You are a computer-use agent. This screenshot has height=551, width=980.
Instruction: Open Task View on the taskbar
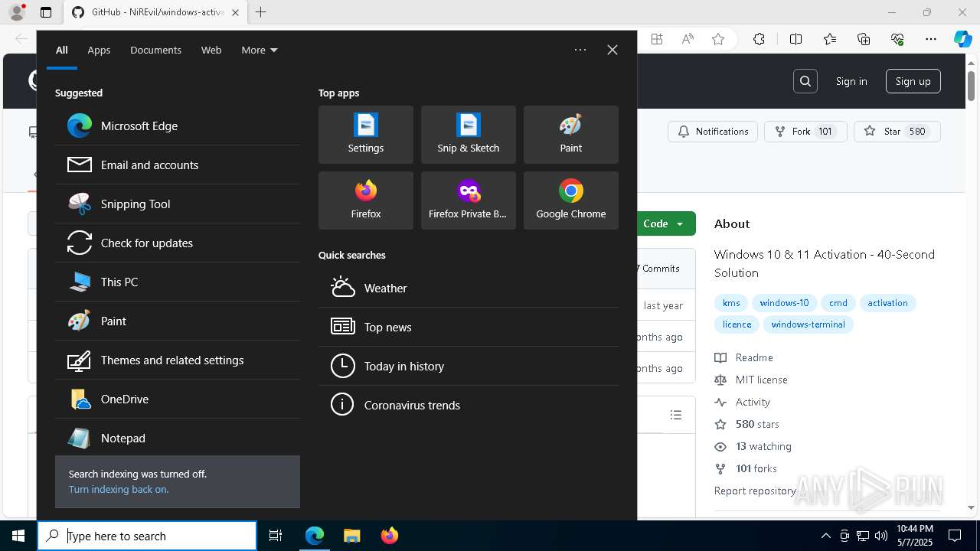tap(276, 536)
